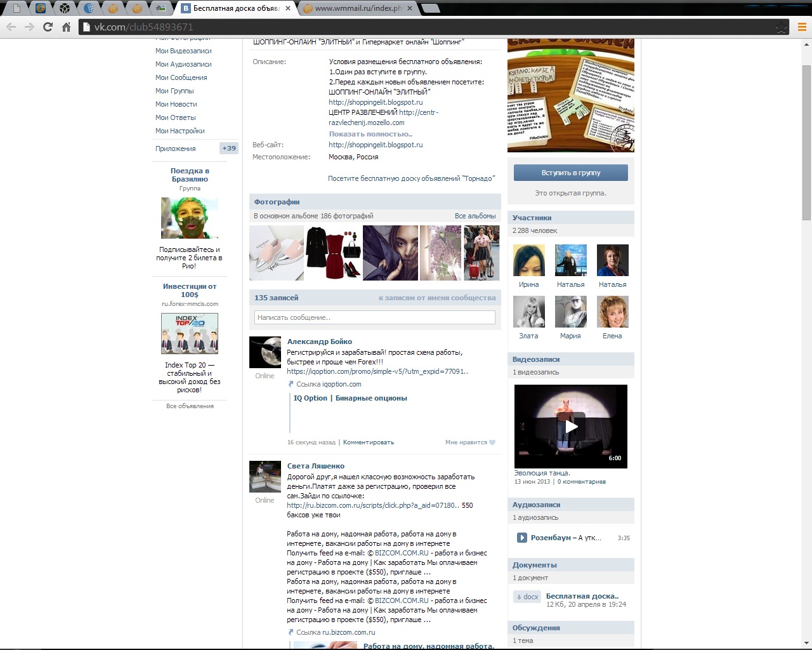Close the Бесплатная доска объявлений tab
This screenshot has width=812, height=650.
[x=289, y=8]
